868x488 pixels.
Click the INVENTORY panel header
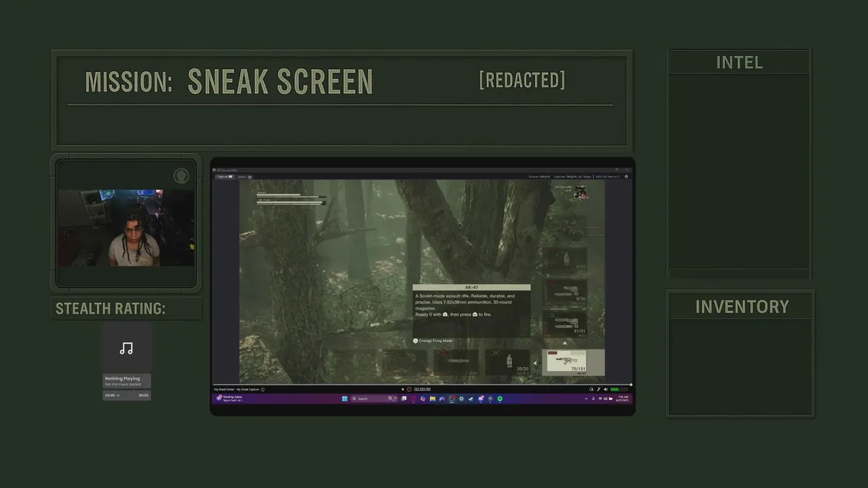coord(742,306)
